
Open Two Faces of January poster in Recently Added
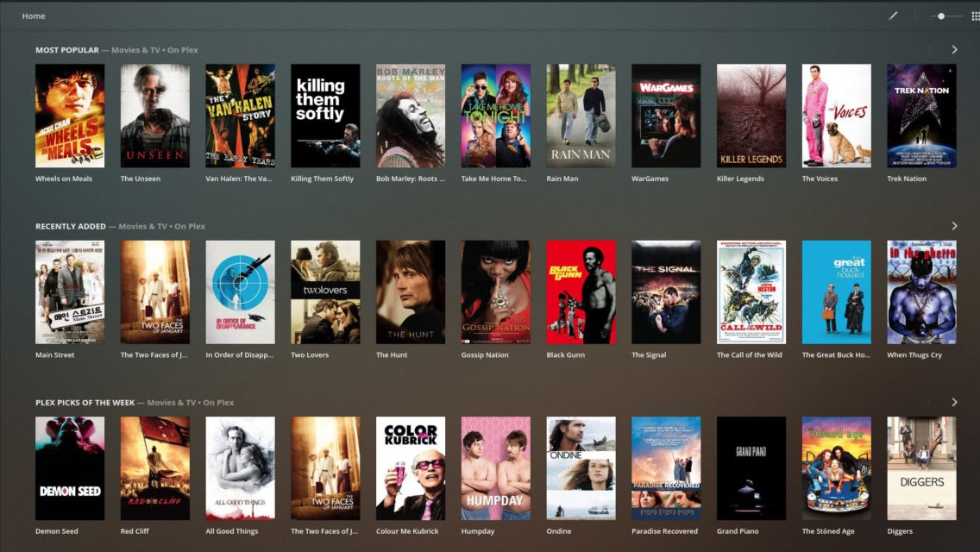[155, 292]
